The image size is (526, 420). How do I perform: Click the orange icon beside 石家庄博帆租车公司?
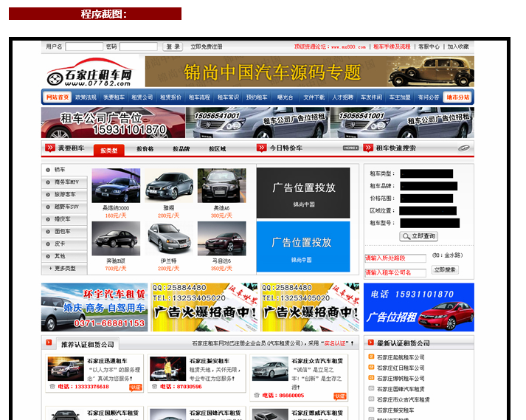click(371, 378)
